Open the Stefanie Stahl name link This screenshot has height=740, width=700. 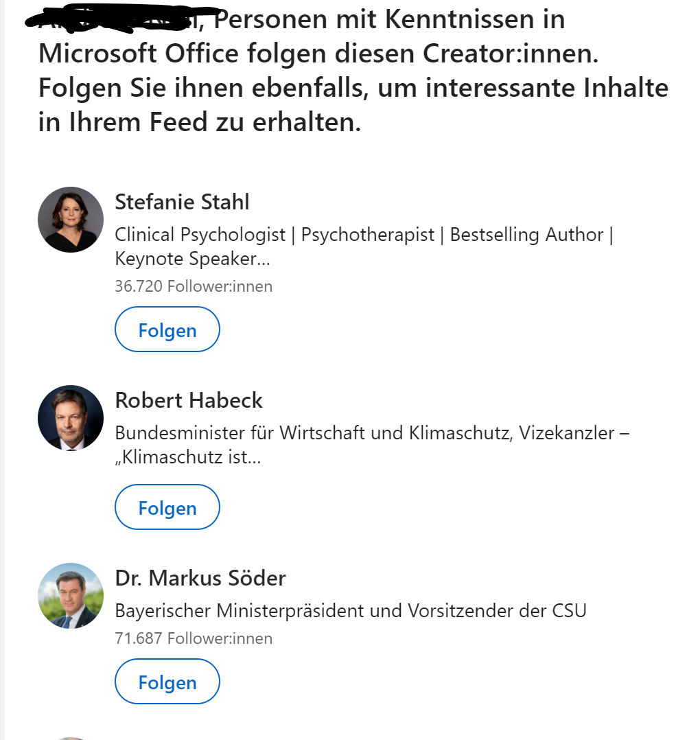pyautogui.click(x=182, y=203)
